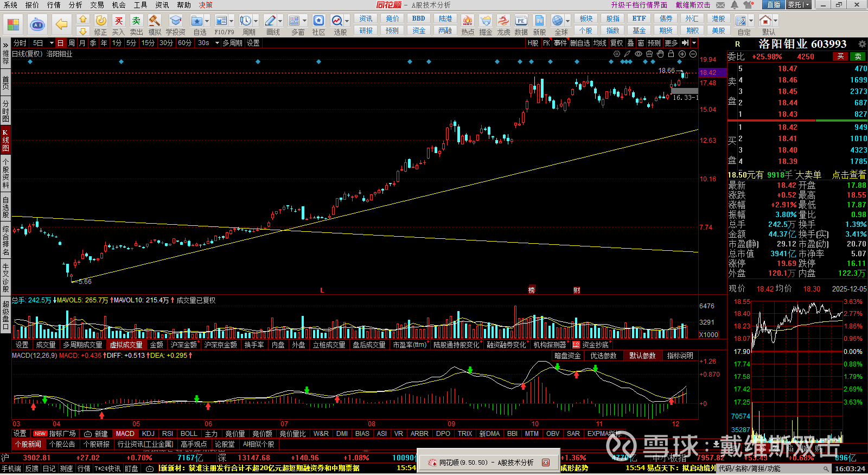868x475 pixels.
Task: Expand the left sidebar double-chevron
Action: coord(5,45)
